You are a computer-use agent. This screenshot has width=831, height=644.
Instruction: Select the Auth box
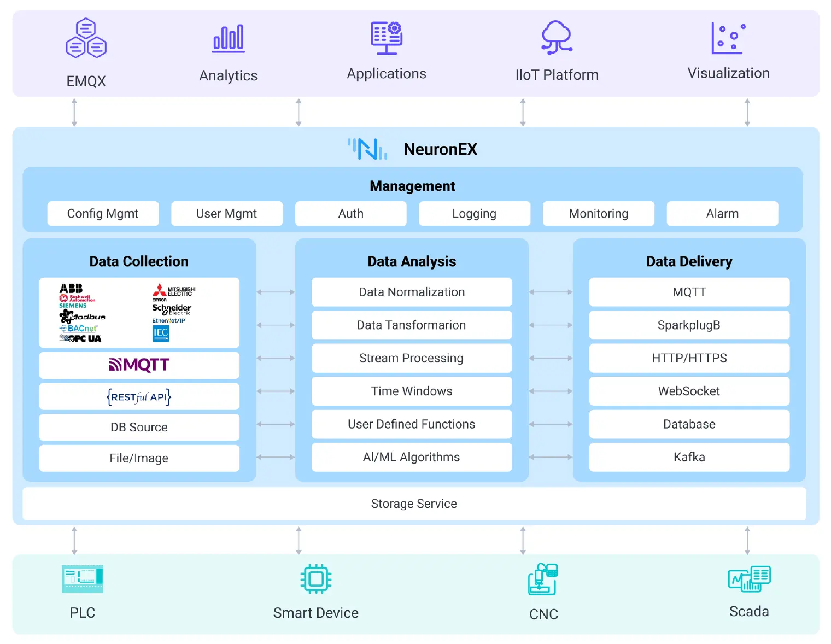click(x=351, y=213)
